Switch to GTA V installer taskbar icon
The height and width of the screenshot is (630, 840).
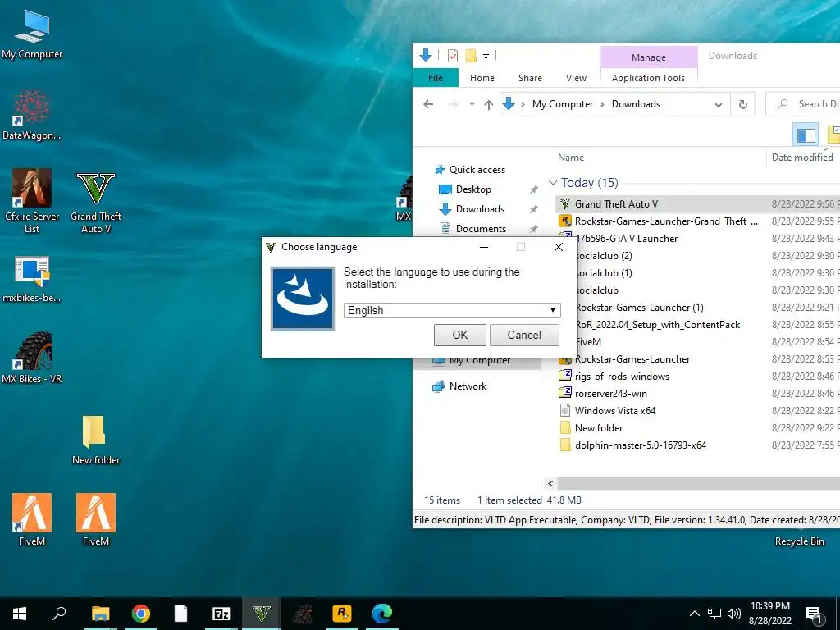(262, 614)
